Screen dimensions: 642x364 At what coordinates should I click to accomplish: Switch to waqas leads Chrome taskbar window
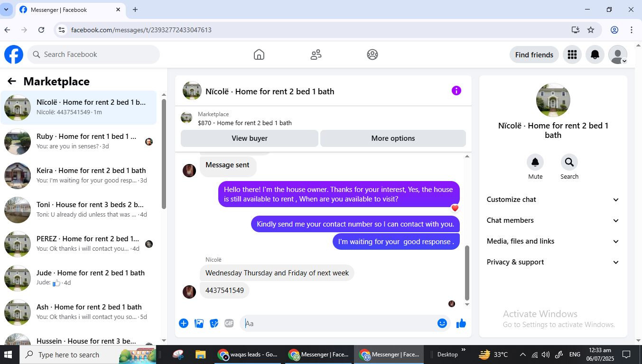pyautogui.click(x=248, y=355)
